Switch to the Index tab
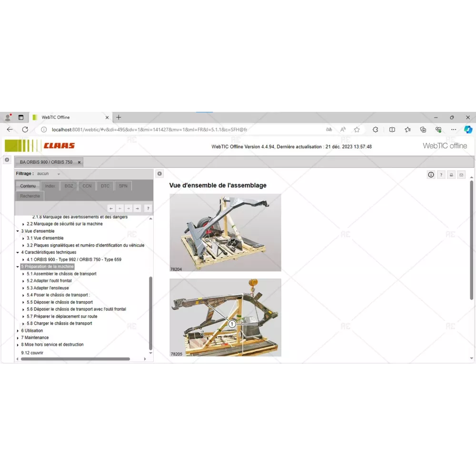 coord(50,186)
